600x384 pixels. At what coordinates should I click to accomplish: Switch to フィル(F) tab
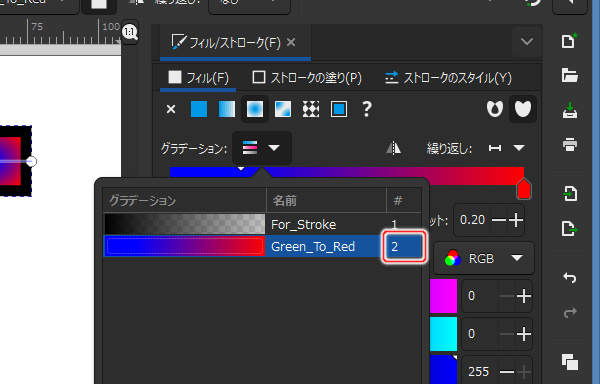199,78
